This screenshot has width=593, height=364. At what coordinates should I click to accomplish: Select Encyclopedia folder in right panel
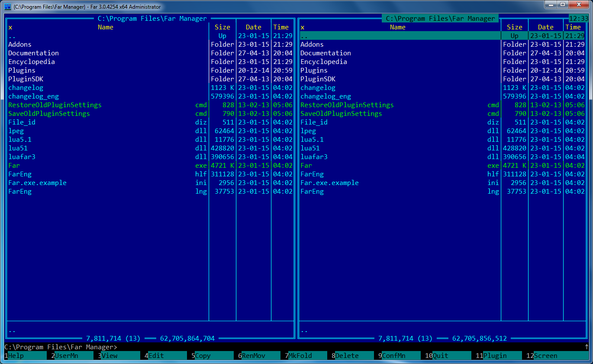442,62
